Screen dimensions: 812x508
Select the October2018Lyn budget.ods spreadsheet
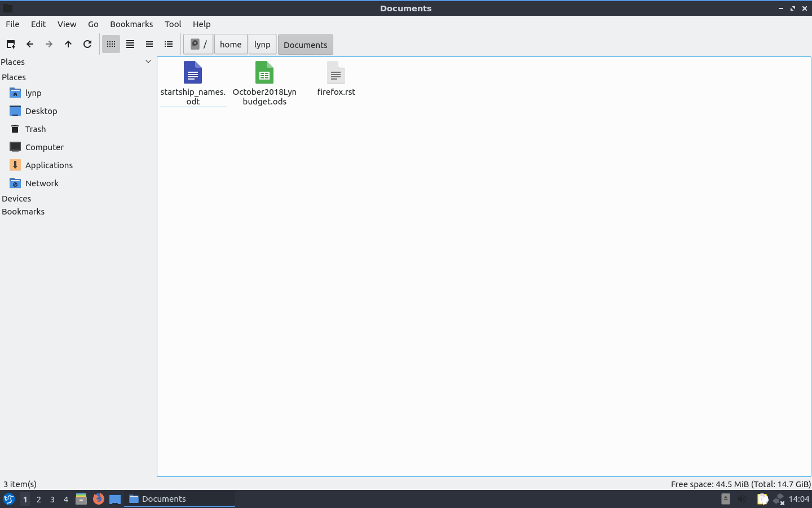(x=264, y=83)
